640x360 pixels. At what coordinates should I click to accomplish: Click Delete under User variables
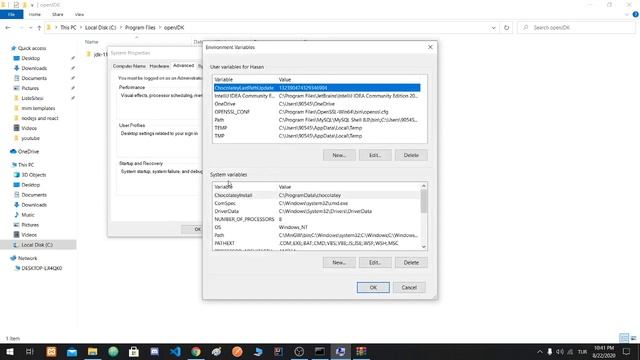pyautogui.click(x=411, y=155)
